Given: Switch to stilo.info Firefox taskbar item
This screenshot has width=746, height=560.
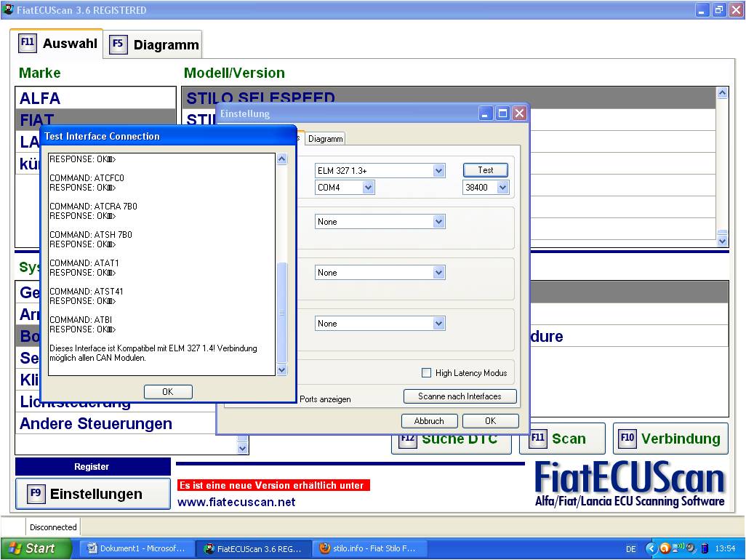Looking at the screenshot, I should pos(369,548).
